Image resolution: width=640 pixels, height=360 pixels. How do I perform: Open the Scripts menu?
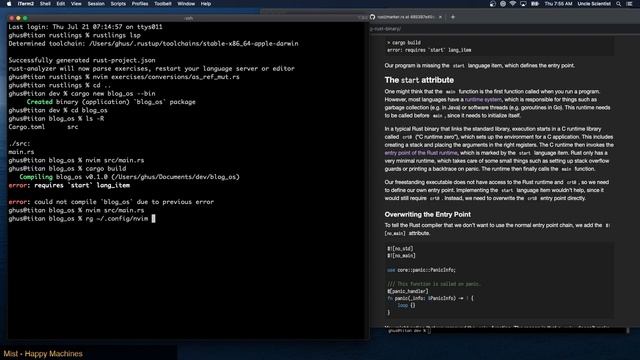coord(118,4)
